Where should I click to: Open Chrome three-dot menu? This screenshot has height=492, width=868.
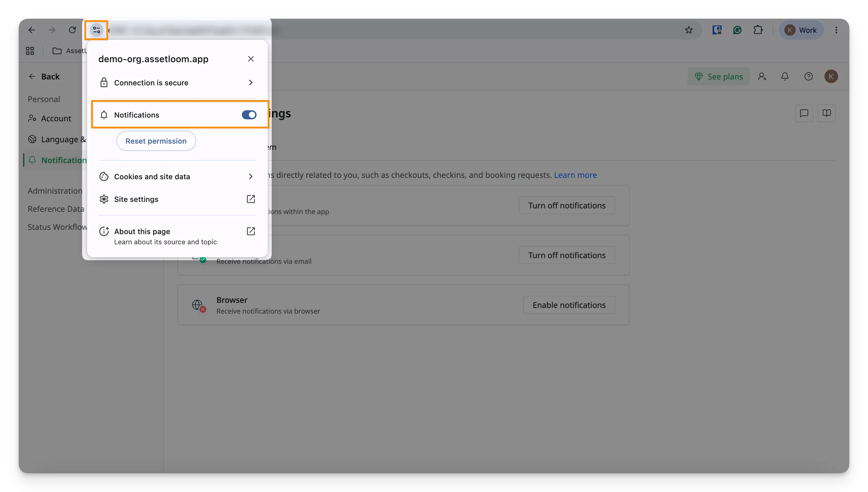836,30
